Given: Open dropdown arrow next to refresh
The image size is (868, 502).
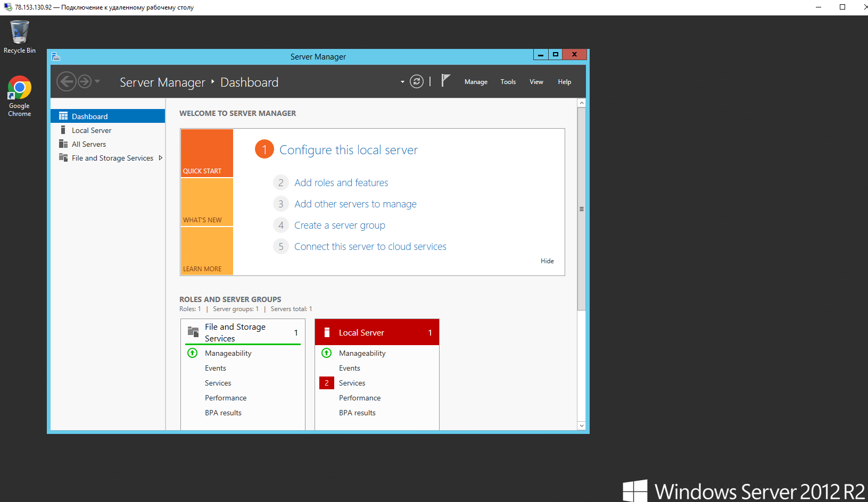Looking at the screenshot, I should point(402,82).
